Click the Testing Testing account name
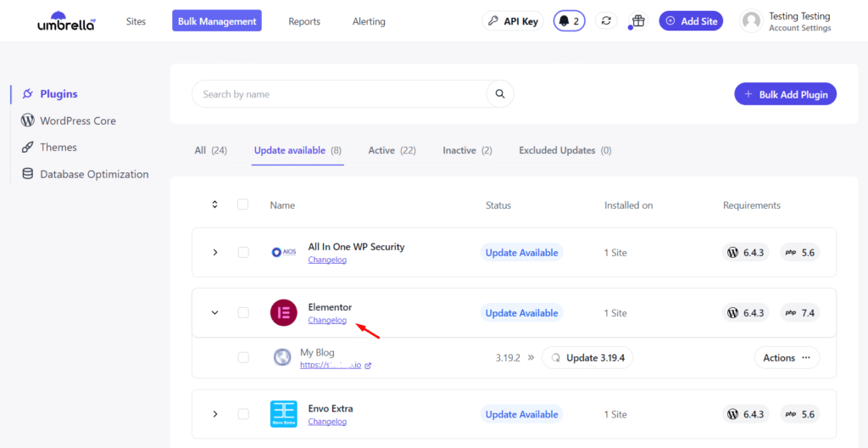 click(x=799, y=16)
